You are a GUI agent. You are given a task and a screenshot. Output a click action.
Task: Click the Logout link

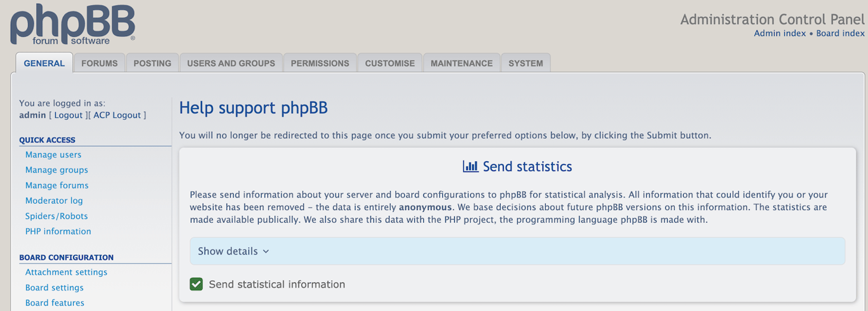click(69, 115)
